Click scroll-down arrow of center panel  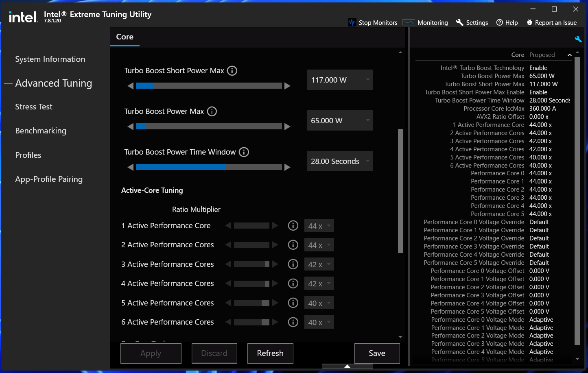pyautogui.click(x=400, y=337)
